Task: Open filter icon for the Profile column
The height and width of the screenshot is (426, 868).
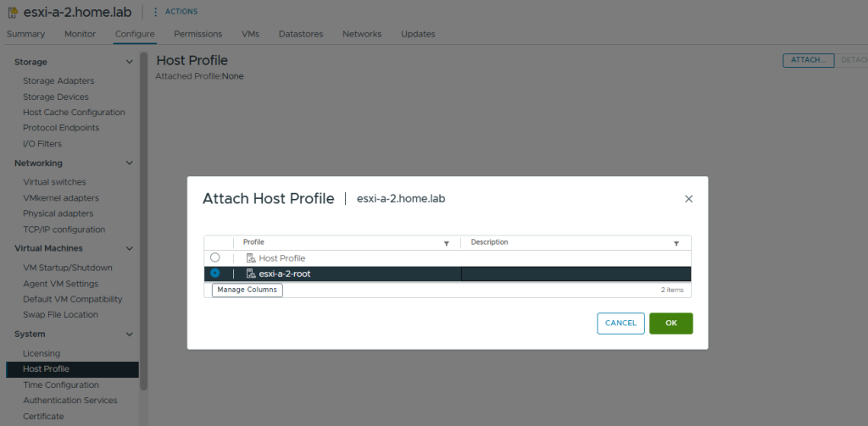Action: click(x=446, y=243)
